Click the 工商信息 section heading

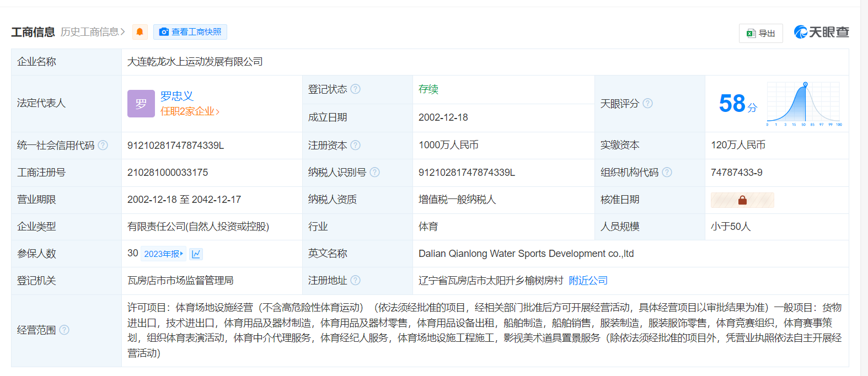(33, 32)
